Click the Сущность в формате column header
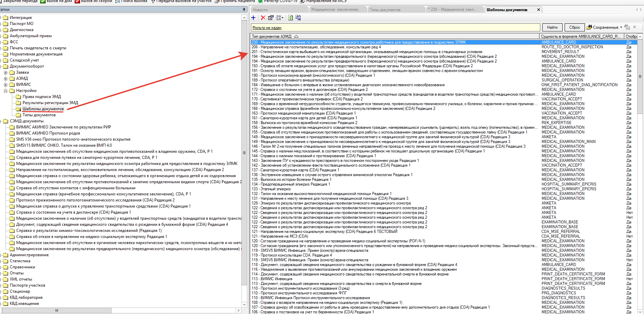 [582, 36]
